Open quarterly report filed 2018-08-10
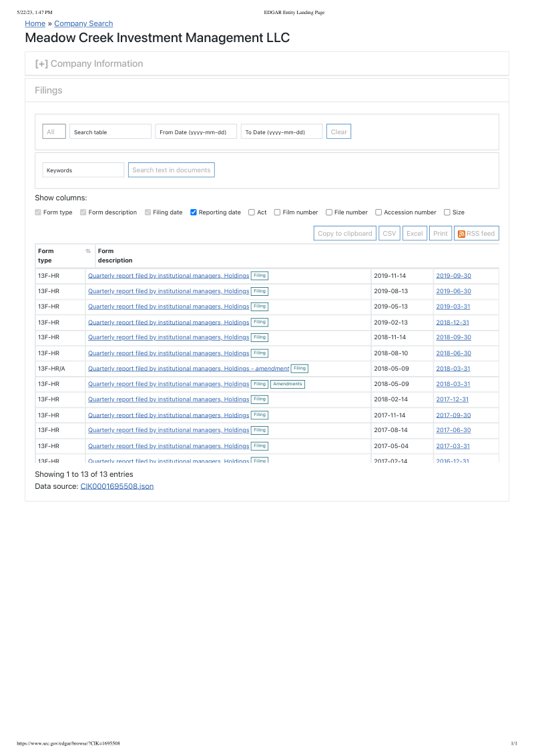Viewport: 534px width, 756px height. click(169, 353)
